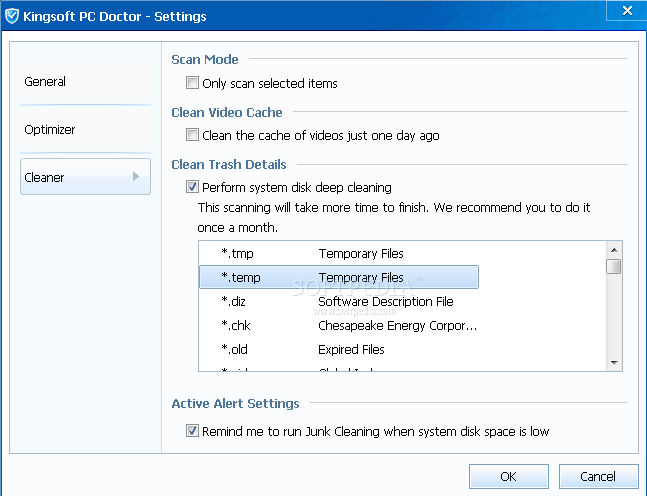Image resolution: width=647 pixels, height=496 pixels.
Task: Switch to the Optimizer settings tab
Action: tap(85, 130)
